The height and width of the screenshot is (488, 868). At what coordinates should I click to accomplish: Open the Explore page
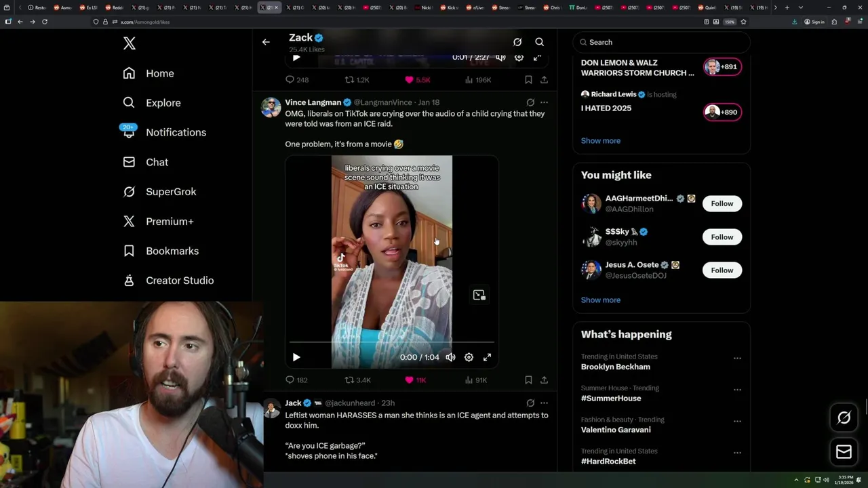tap(152, 103)
